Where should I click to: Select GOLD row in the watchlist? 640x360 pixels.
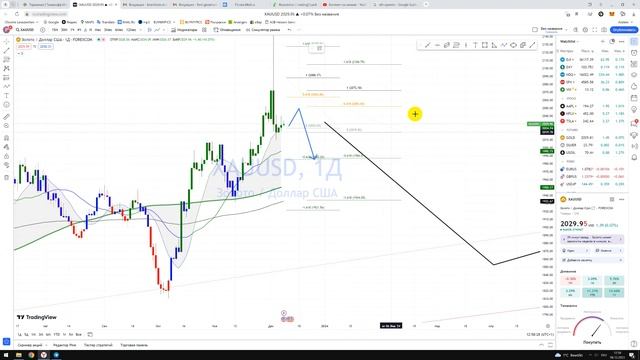pyautogui.click(x=591, y=138)
